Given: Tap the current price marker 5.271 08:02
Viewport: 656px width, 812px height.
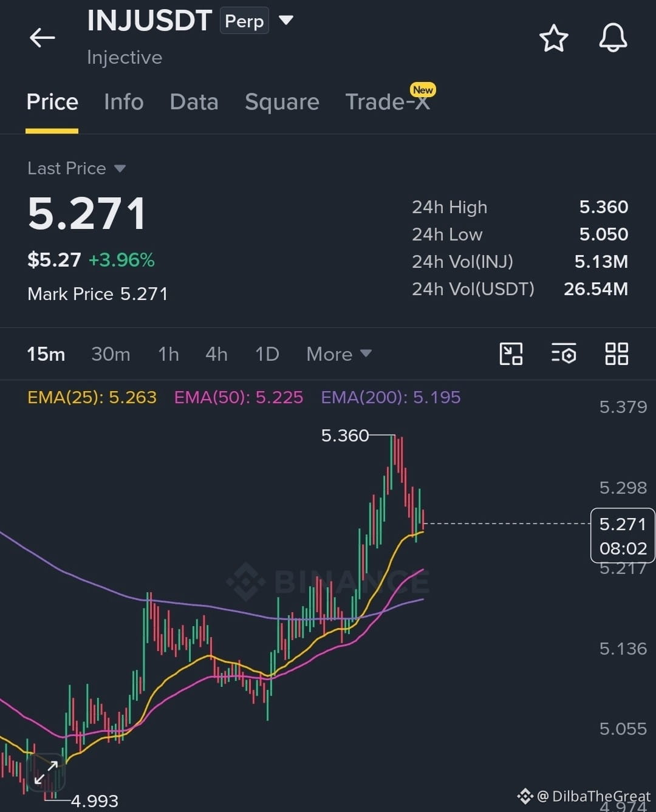Looking at the screenshot, I should click(x=623, y=536).
